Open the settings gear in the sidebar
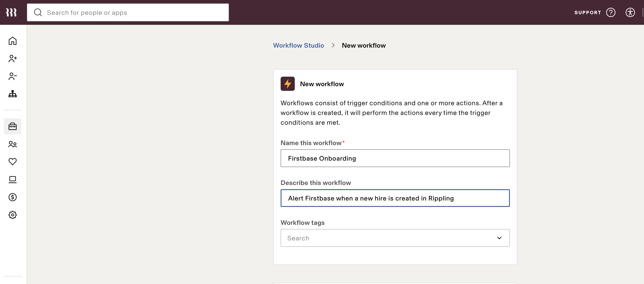644x284 pixels. coord(12,215)
